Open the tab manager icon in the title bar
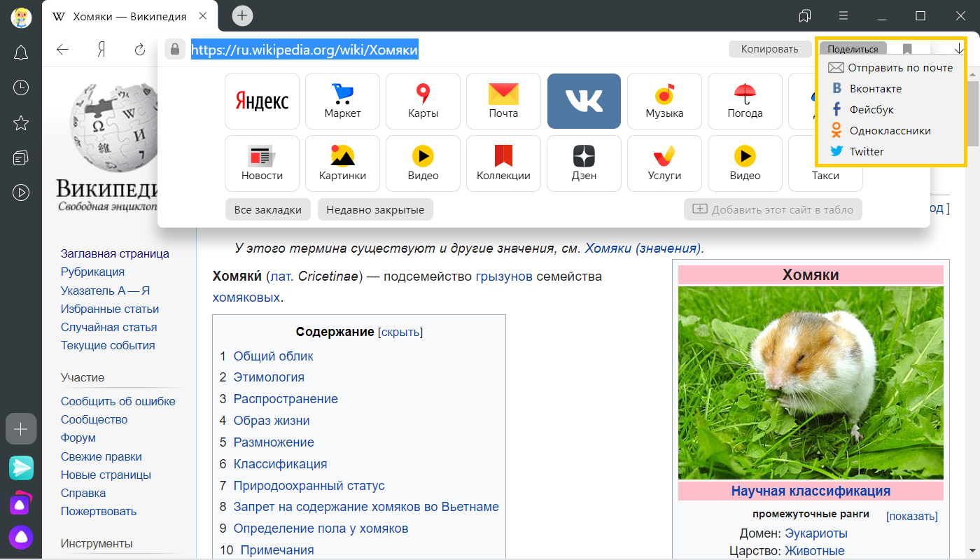 (x=805, y=15)
